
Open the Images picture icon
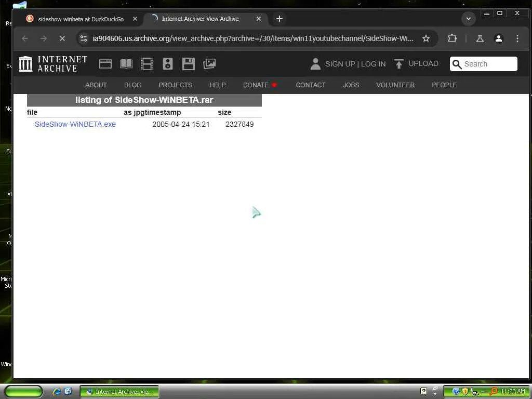click(x=209, y=64)
